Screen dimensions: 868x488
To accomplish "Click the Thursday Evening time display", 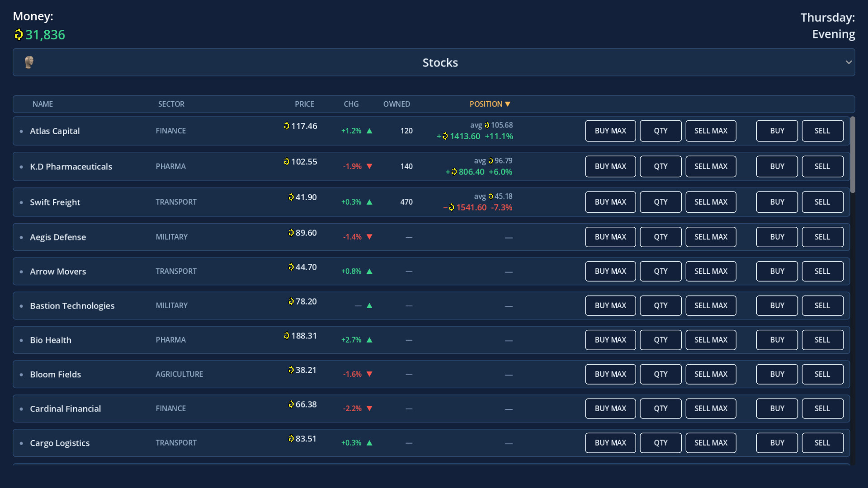I will click(x=828, y=26).
